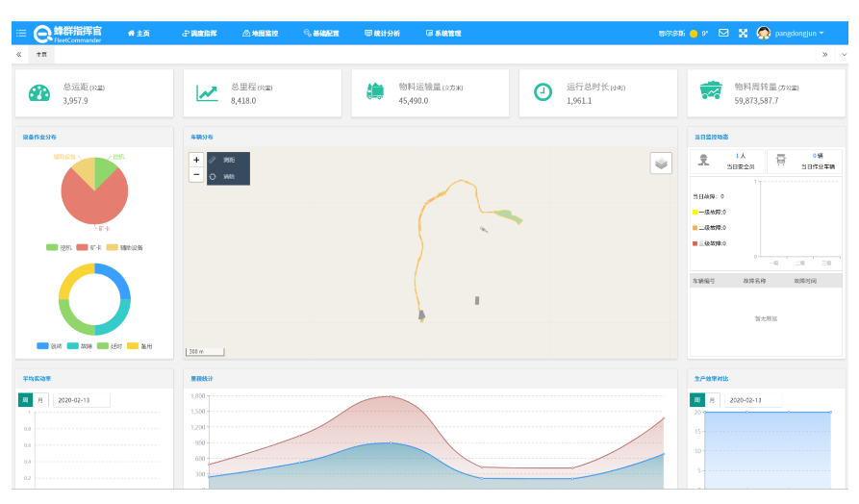
Task: Click the 运行总时长 clock icon
Action: pos(543,92)
